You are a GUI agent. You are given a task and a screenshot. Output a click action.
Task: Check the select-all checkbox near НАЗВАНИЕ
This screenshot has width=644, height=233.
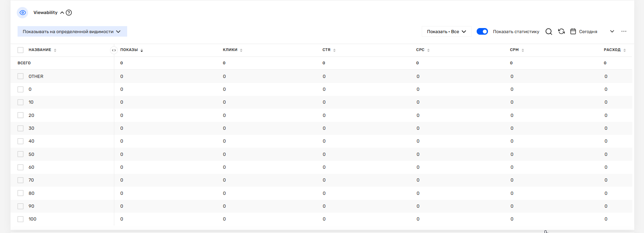21,50
